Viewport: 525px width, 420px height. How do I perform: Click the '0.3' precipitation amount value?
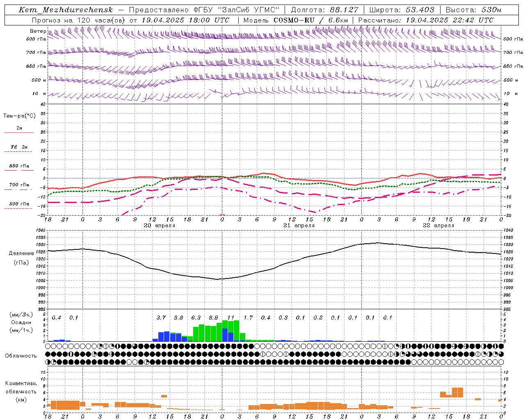tap(283, 317)
